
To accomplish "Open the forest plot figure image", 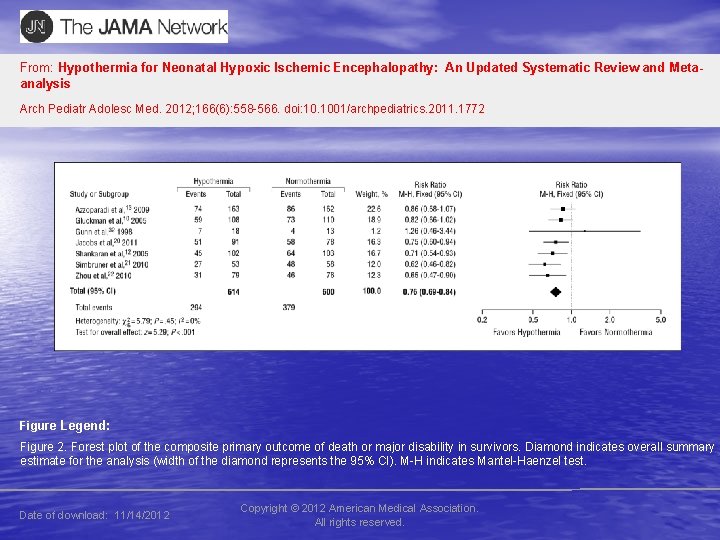I will (367, 256).
